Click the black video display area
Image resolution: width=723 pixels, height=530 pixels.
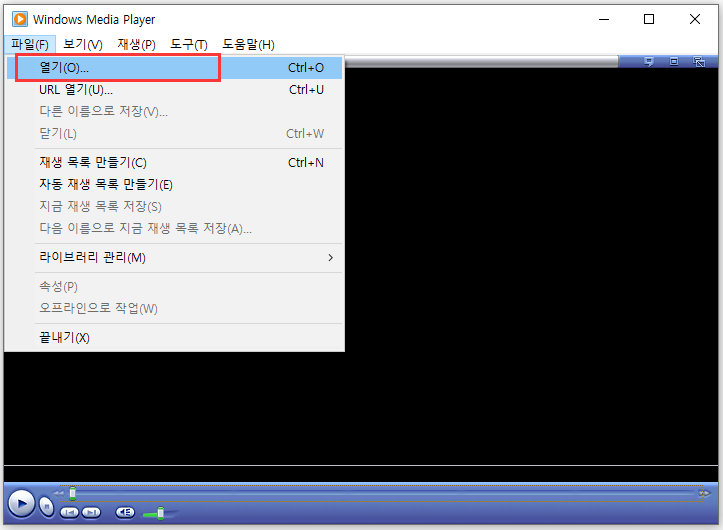click(x=530, y=265)
